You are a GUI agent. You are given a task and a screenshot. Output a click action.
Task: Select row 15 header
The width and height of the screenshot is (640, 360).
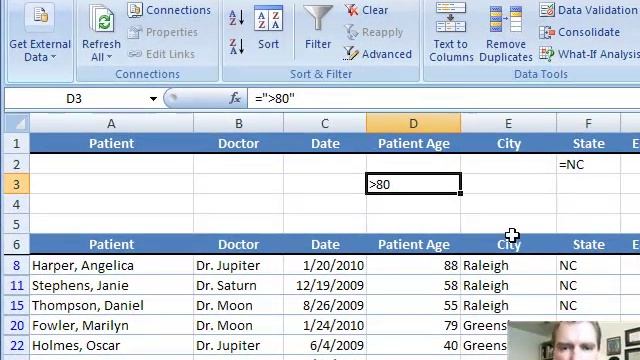(17, 305)
